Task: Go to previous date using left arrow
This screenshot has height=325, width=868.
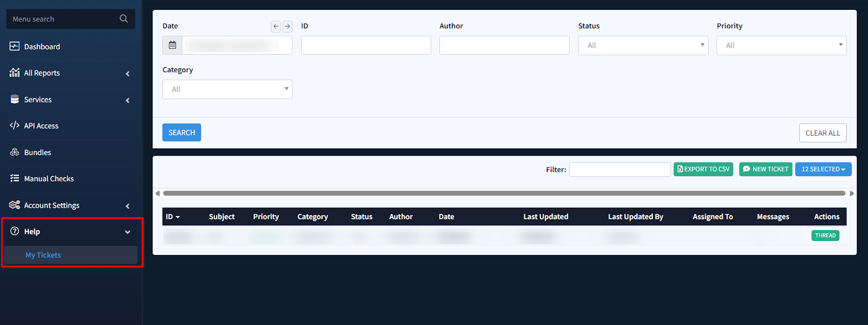Action: click(x=276, y=26)
